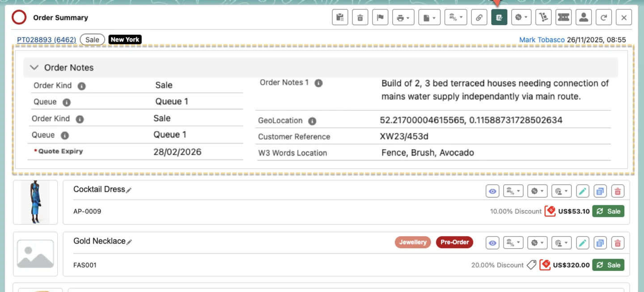
Task: Click the US$53.10 price
Action: [574, 212]
